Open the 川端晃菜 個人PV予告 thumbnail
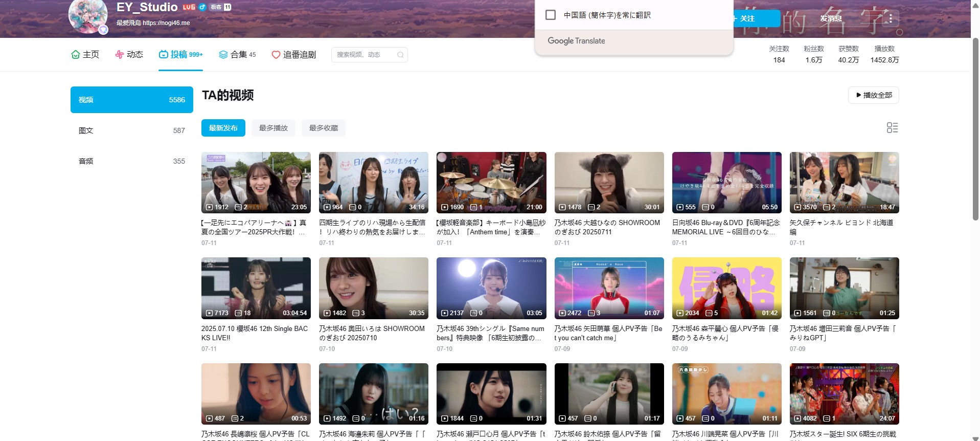 coord(727,394)
